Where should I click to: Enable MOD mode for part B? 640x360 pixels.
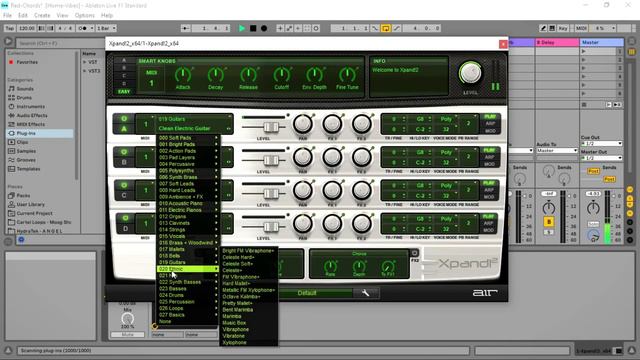[x=490, y=164]
